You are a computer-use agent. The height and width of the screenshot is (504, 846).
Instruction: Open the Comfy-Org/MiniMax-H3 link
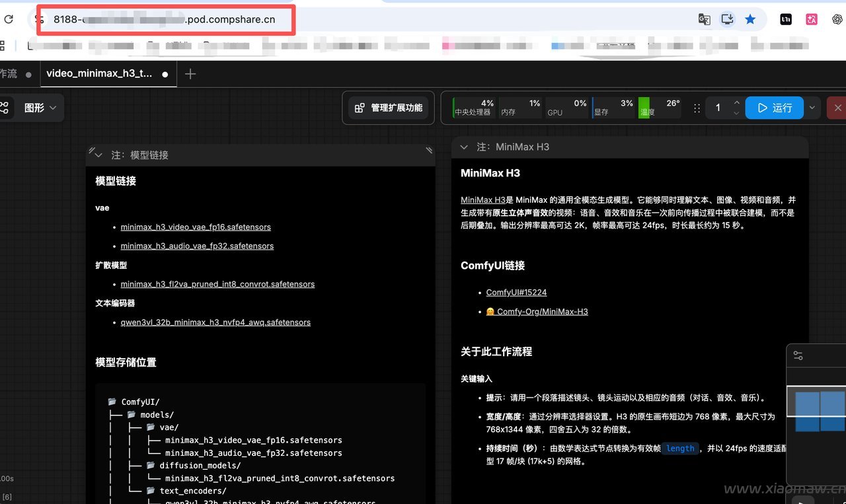537,311
